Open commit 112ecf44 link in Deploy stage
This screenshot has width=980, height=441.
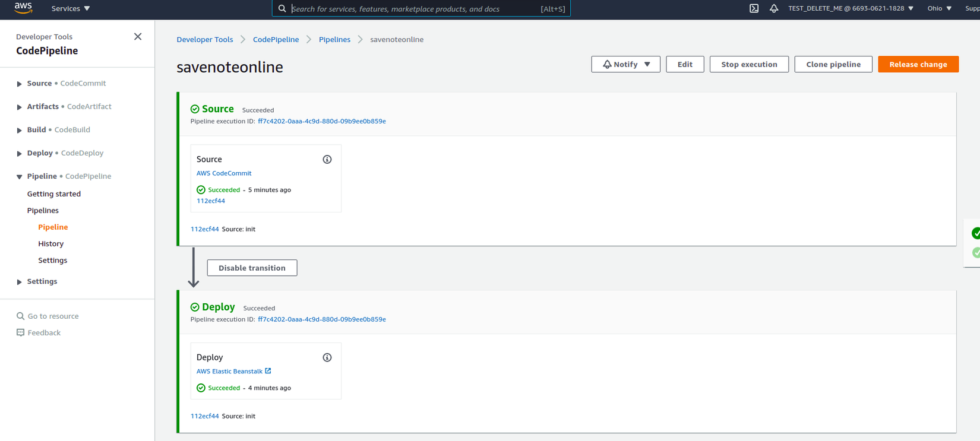pos(205,416)
